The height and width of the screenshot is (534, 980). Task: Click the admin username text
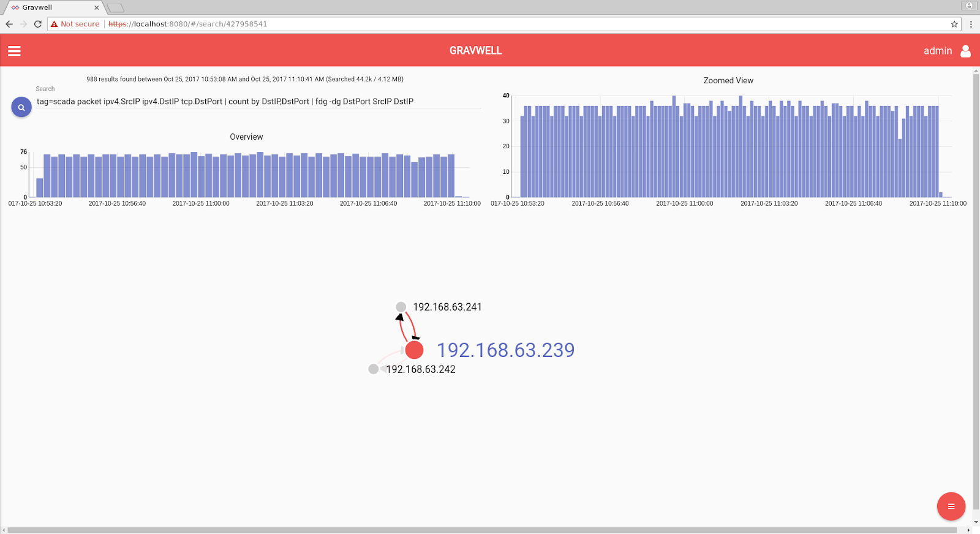(938, 51)
